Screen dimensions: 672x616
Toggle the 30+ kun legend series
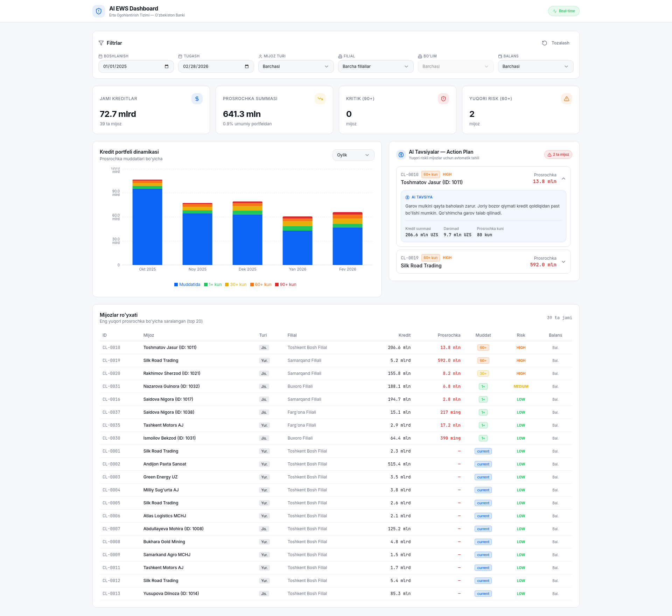pos(236,285)
